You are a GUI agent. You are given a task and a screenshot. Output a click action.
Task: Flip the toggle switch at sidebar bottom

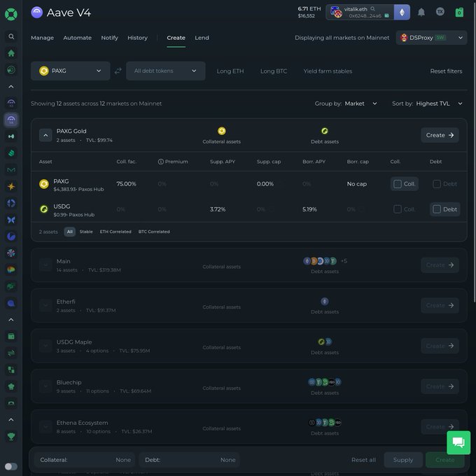click(x=11, y=466)
